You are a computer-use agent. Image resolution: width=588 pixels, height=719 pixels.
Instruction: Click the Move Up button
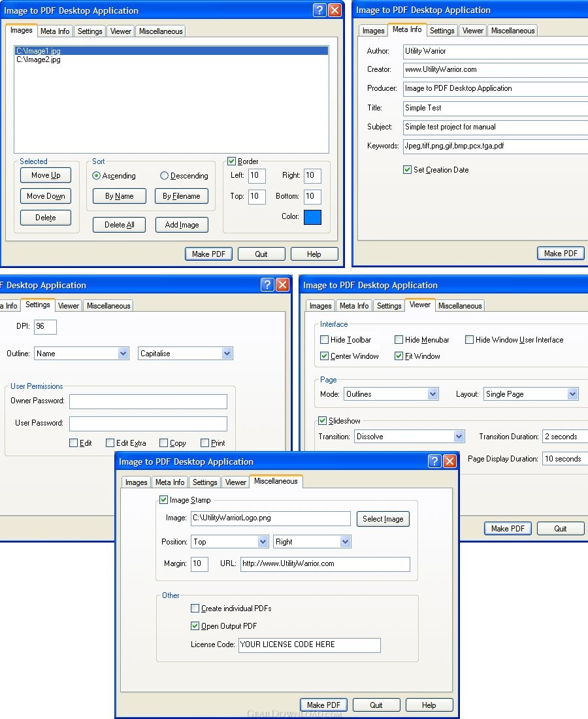46,175
